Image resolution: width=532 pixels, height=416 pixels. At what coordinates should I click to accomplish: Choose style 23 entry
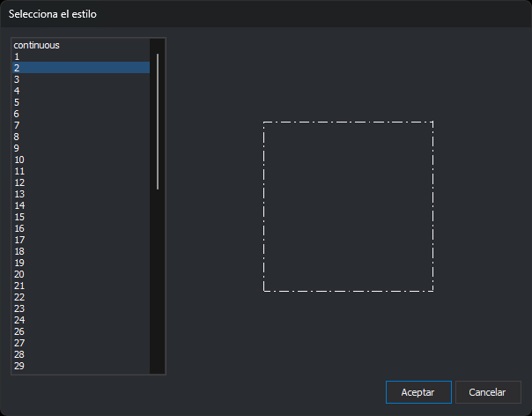point(81,308)
